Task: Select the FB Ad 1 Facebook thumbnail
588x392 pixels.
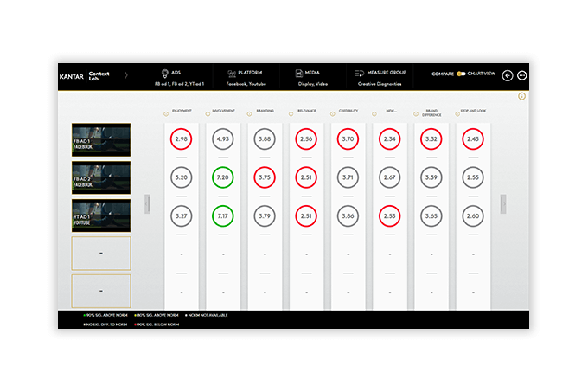Action: (101, 139)
